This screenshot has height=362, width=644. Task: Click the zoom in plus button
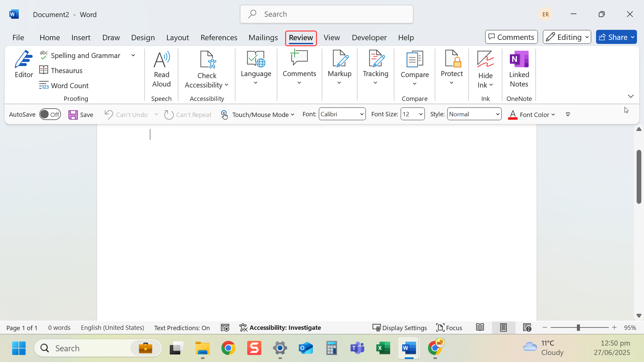coord(614,327)
